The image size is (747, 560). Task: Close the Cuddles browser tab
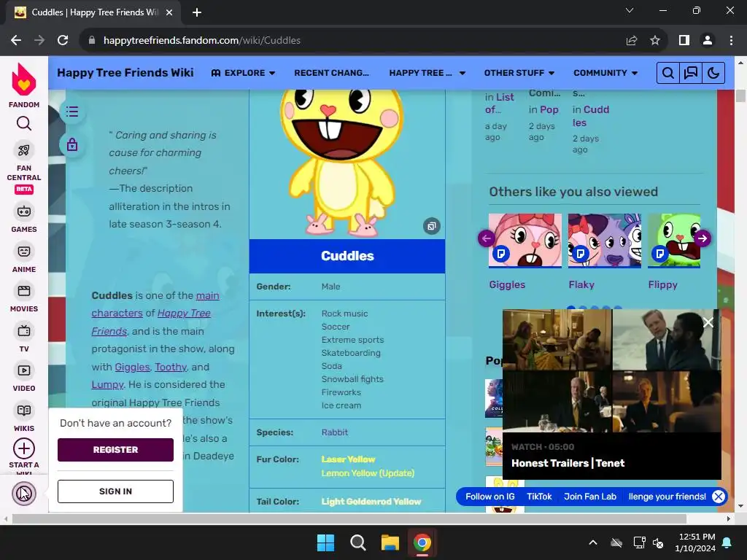(169, 12)
